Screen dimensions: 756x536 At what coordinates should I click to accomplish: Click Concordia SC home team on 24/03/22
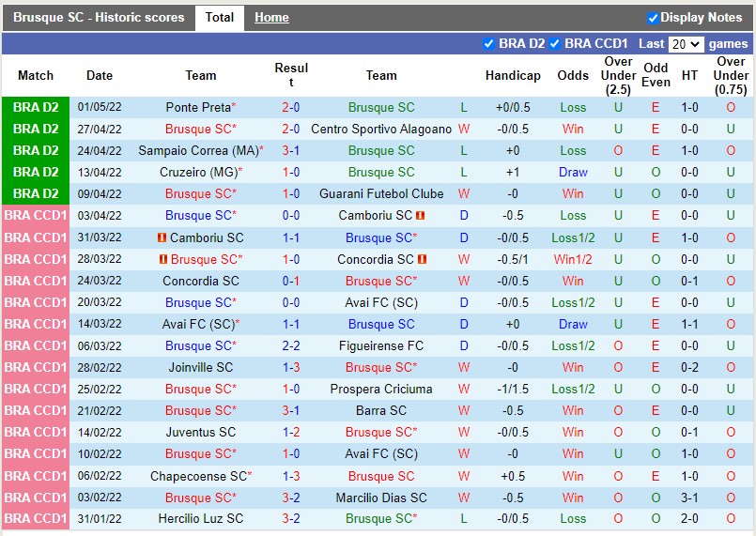coord(201,281)
